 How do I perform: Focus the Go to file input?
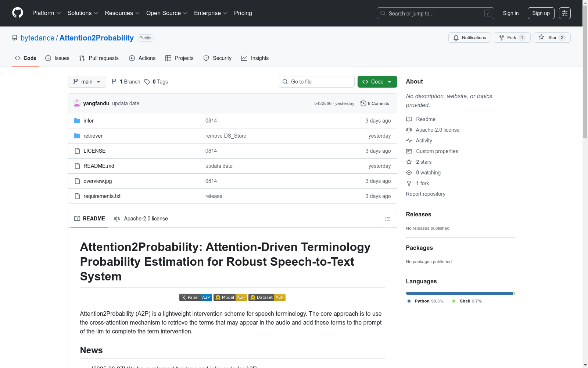tap(317, 82)
